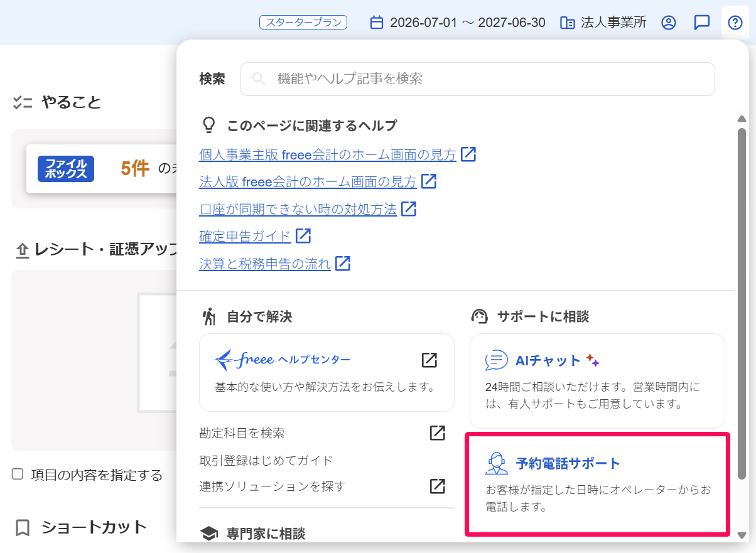
Task: Click the fiscal period calendar icon
Action: 377,23
